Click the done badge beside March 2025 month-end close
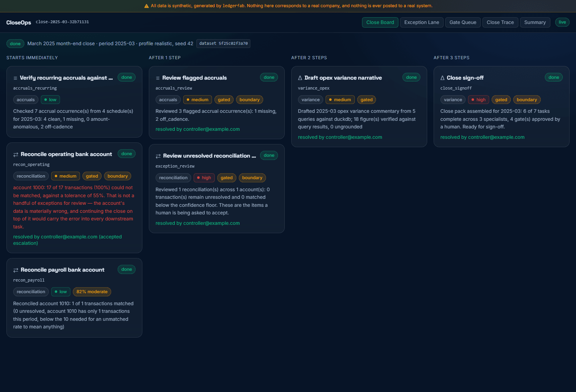This screenshot has width=576, height=392. [15, 44]
